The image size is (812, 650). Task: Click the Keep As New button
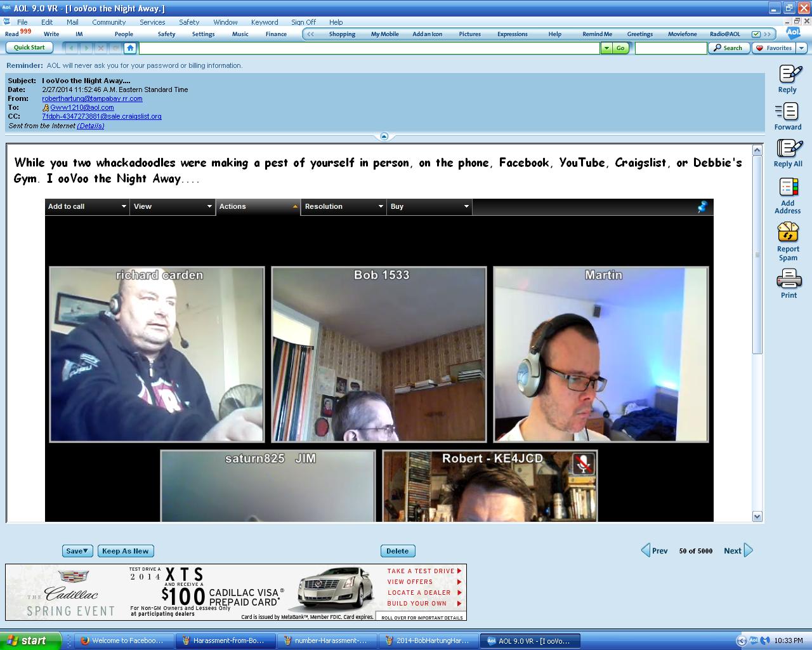click(x=126, y=551)
